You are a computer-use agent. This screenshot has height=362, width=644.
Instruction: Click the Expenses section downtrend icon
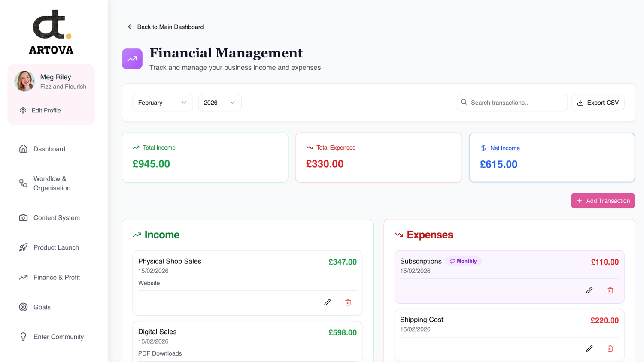point(399,235)
